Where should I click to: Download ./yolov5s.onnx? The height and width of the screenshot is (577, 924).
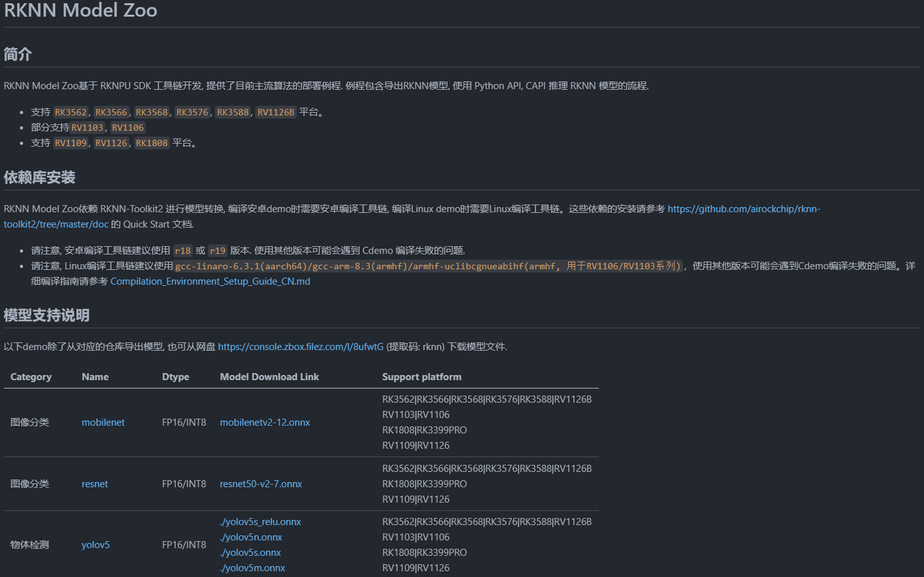[x=251, y=553]
